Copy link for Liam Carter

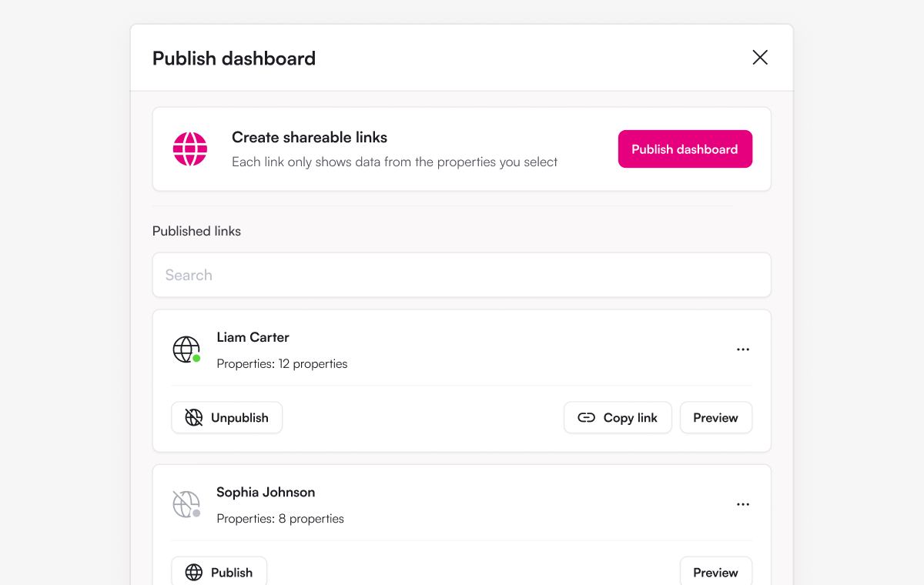click(x=618, y=418)
